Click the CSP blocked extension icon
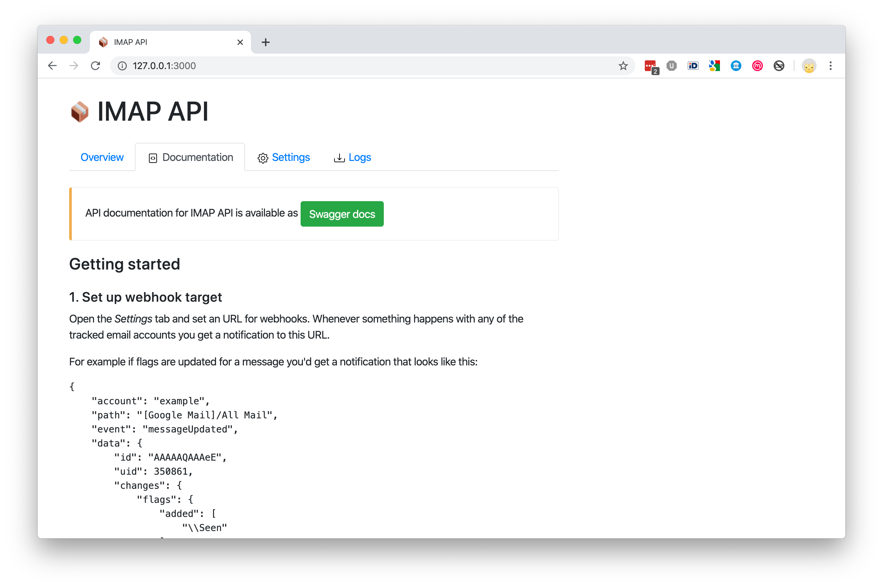This screenshot has width=883, height=588. 779,66
